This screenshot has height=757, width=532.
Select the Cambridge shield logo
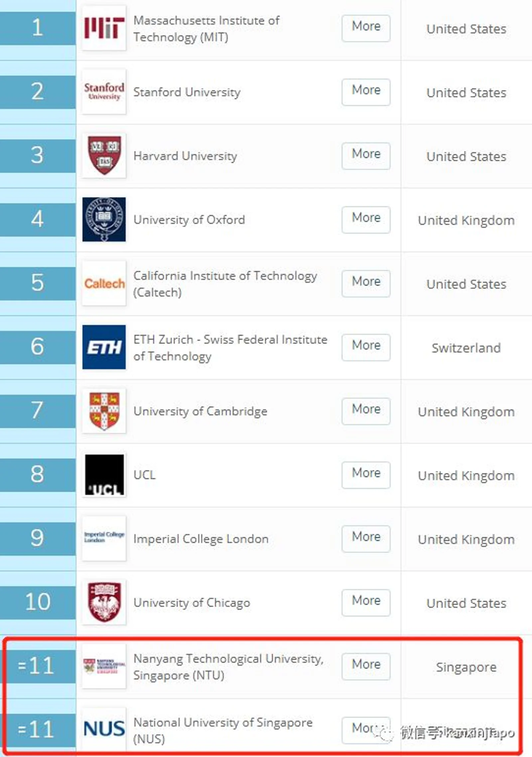[104, 411]
